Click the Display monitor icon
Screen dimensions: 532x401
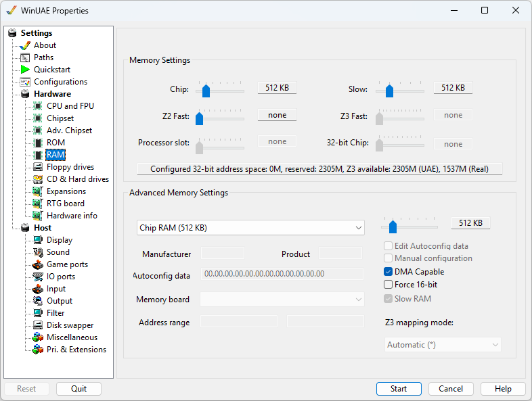[38, 240]
